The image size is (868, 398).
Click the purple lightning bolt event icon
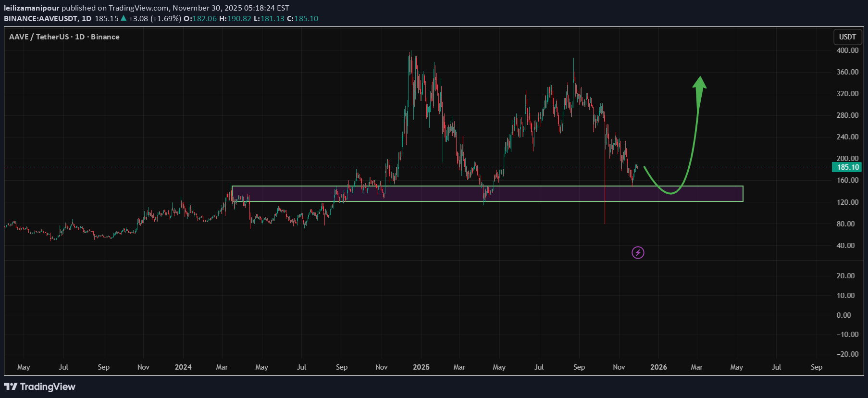[638, 252]
